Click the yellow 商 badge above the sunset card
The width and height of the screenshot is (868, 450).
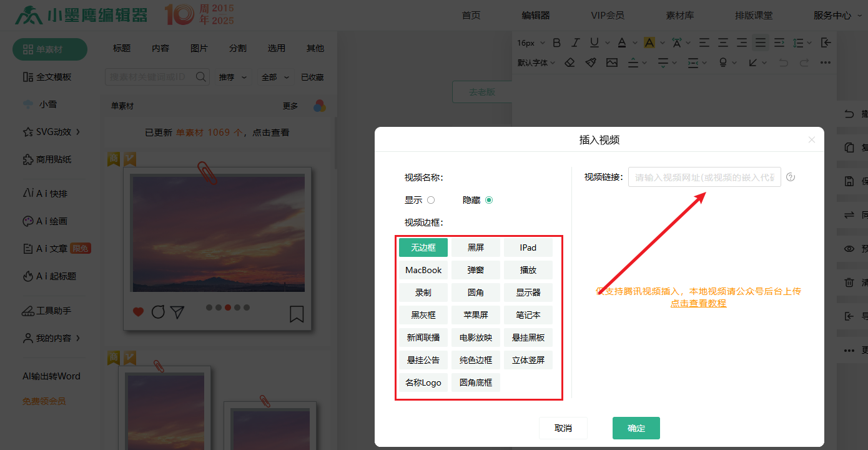113,159
